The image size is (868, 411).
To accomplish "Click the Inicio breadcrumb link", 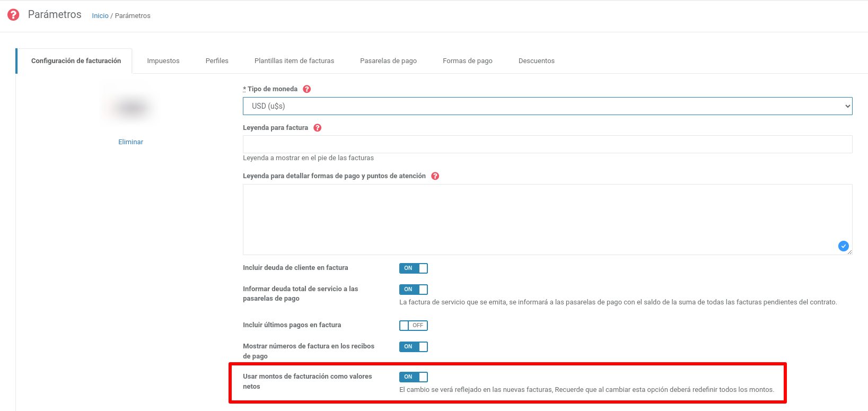I will pos(100,16).
